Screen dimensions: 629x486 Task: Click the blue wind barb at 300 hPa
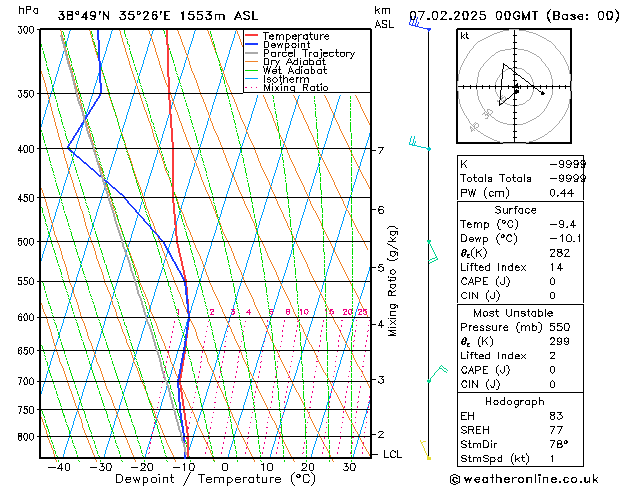418,25
